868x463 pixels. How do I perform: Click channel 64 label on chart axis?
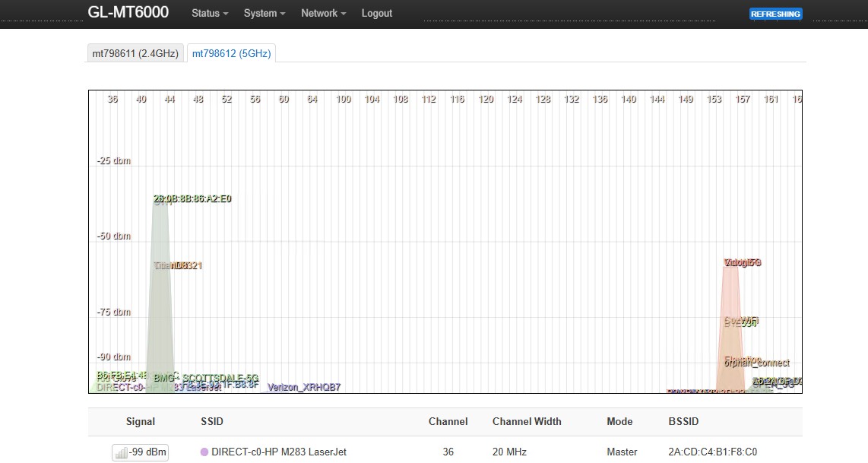(x=312, y=99)
